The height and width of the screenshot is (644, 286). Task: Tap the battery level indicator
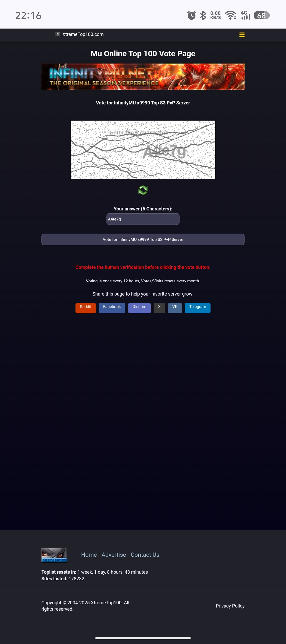coord(262,16)
